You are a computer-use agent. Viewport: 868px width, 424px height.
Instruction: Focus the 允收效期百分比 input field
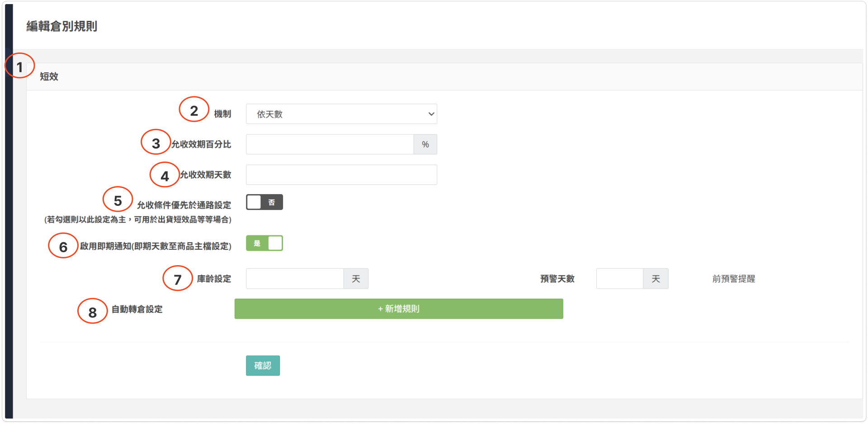[x=330, y=144]
